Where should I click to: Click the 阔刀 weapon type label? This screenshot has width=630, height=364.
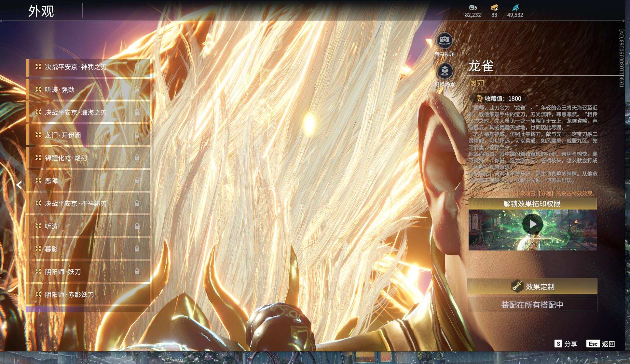click(477, 83)
